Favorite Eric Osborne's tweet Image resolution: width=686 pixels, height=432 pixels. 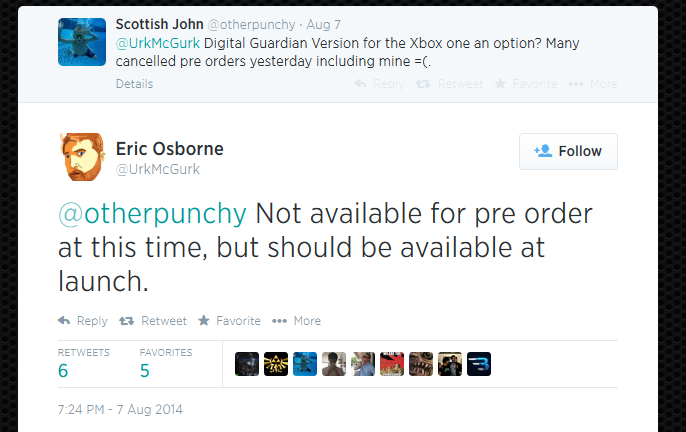pyautogui.click(x=229, y=321)
